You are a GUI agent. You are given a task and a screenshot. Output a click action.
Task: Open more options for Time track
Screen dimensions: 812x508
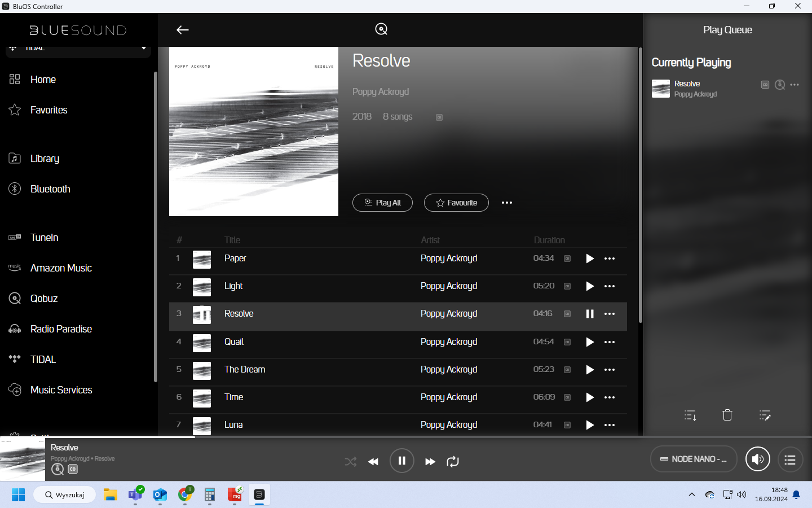(x=610, y=397)
